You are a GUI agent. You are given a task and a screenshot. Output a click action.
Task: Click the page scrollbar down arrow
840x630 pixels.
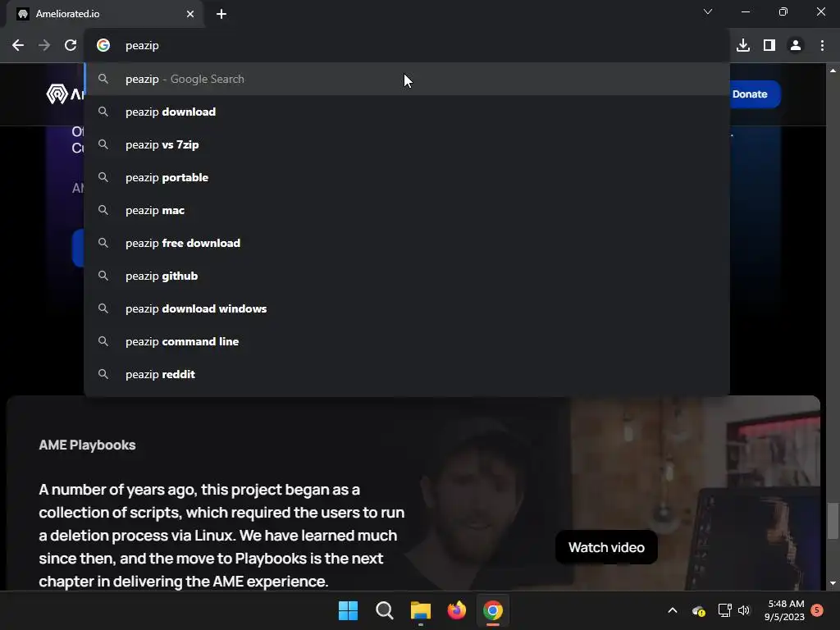pyautogui.click(x=833, y=584)
